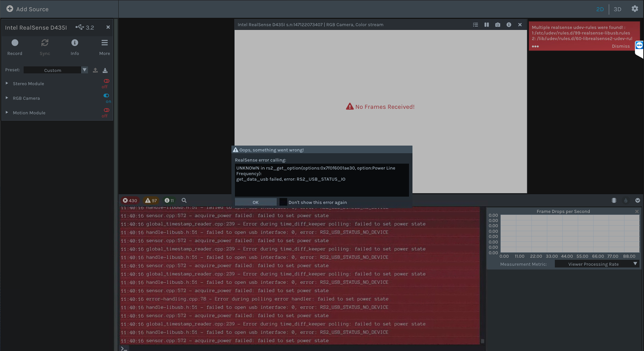Open the log search magnifier
This screenshot has height=351, width=644.
[184, 200]
